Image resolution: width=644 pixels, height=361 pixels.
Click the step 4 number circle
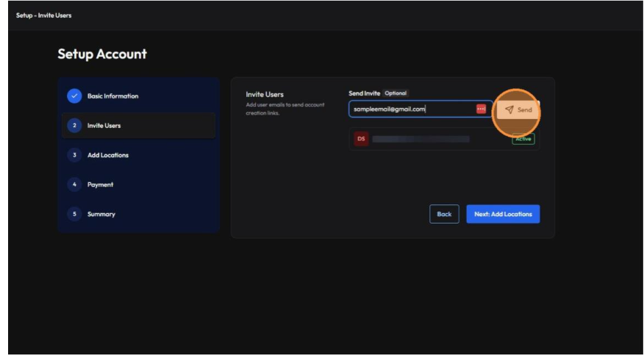coord(74,185)
